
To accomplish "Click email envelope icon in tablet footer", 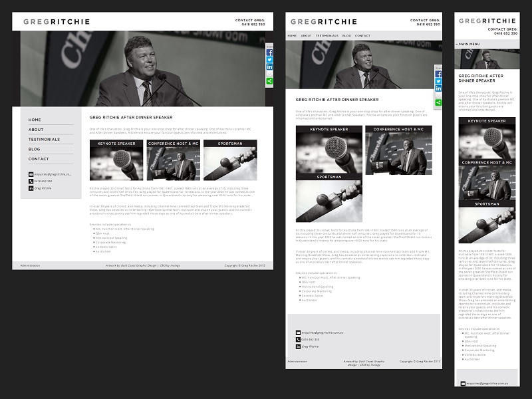I will coord(298,332).
